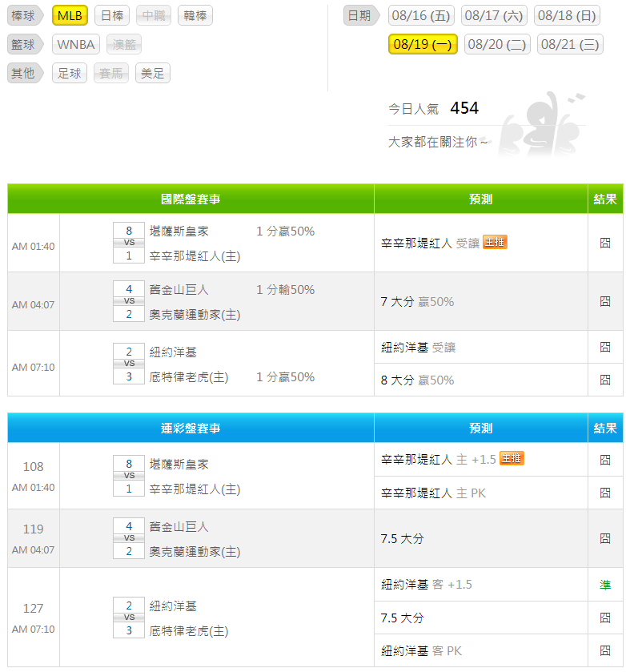The height and width of the screenshot is (672, 626).
Task: Open the 足球 tab
Action: click(x=70, y=73)
